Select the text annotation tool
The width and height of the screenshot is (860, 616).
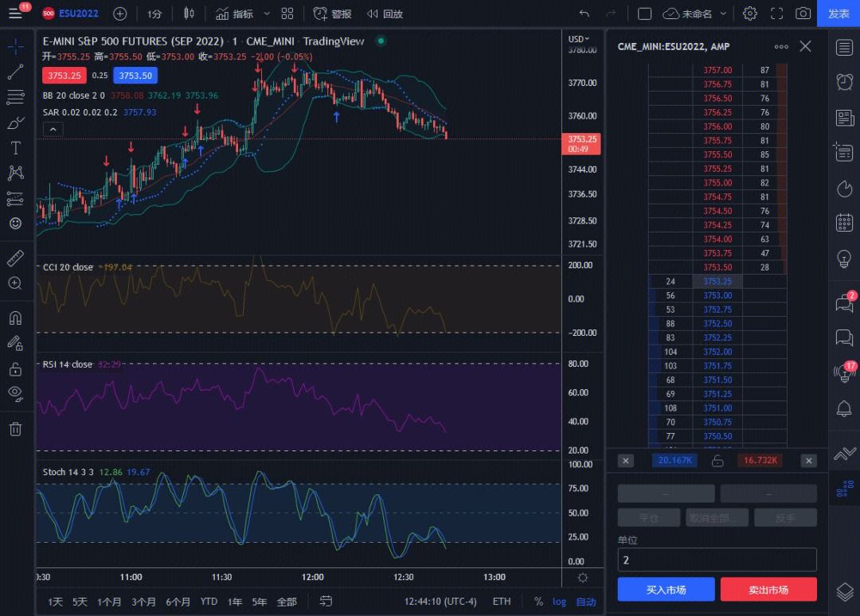click(15, 148)
